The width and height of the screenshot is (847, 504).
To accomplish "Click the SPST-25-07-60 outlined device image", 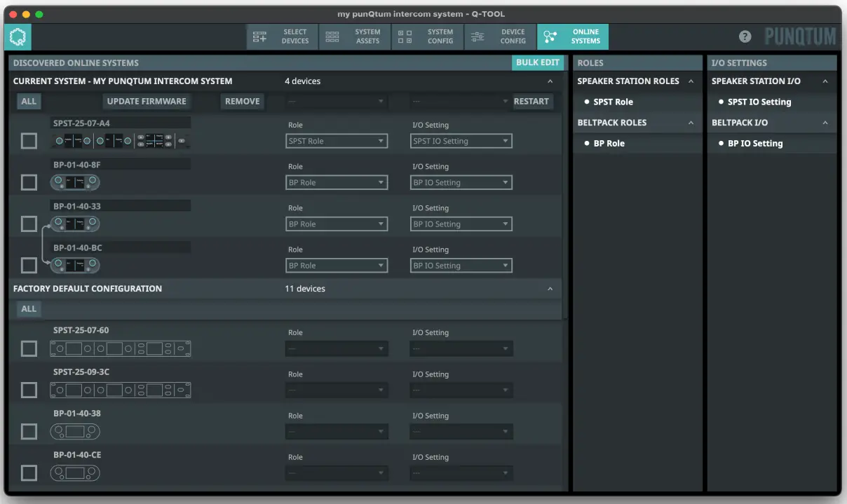I will coord(121,348).
